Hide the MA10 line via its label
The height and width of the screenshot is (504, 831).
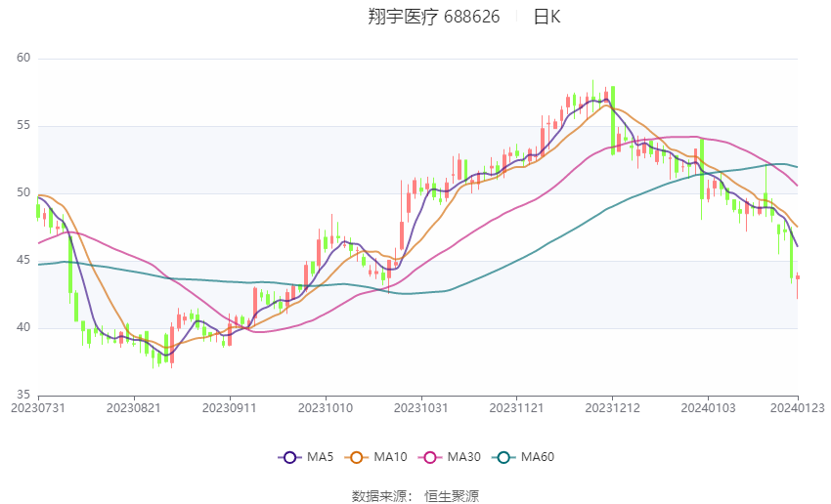(390, 457)
